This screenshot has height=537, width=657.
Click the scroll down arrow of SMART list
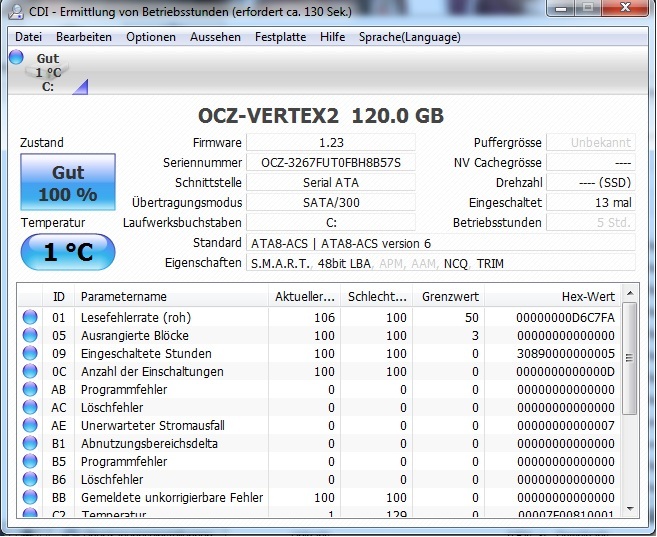pos(630,509)
